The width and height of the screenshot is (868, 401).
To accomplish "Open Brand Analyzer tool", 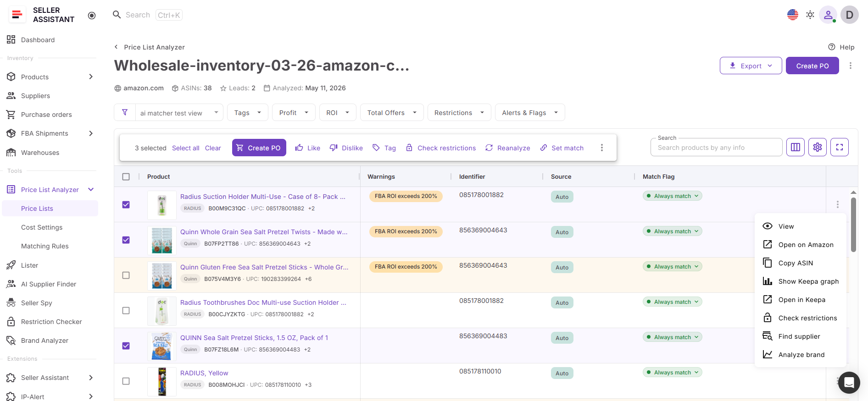I will pyautogui.click(x=45, y=341).
